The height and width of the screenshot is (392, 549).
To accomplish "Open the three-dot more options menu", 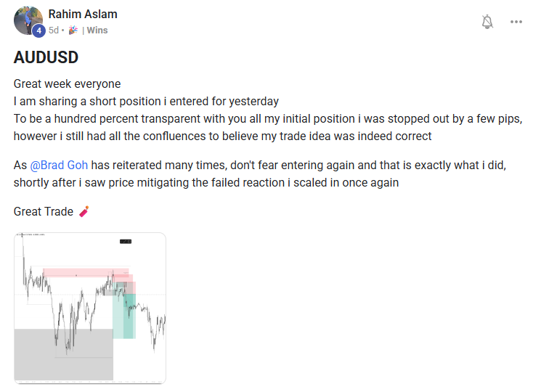I will point(516,22).
